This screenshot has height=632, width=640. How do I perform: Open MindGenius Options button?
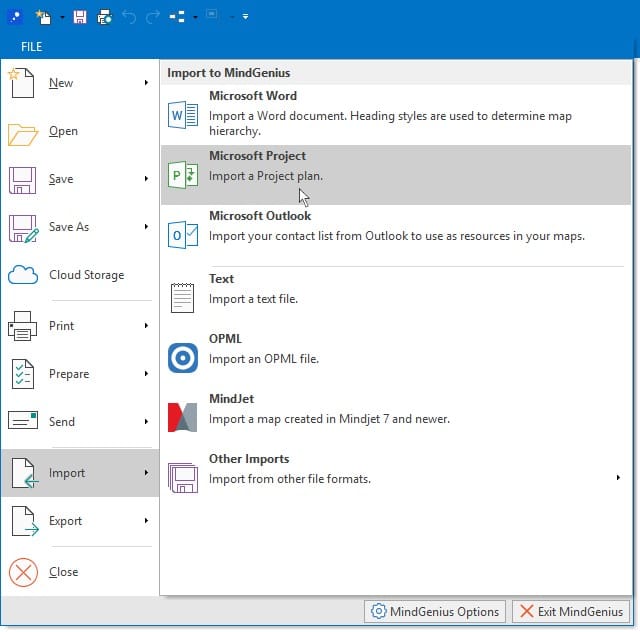435,612
